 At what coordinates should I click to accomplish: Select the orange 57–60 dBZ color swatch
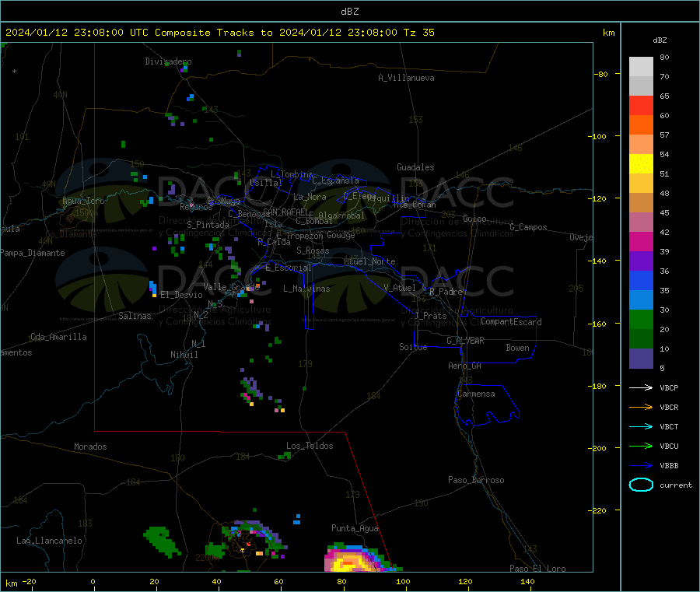(641, 125)
